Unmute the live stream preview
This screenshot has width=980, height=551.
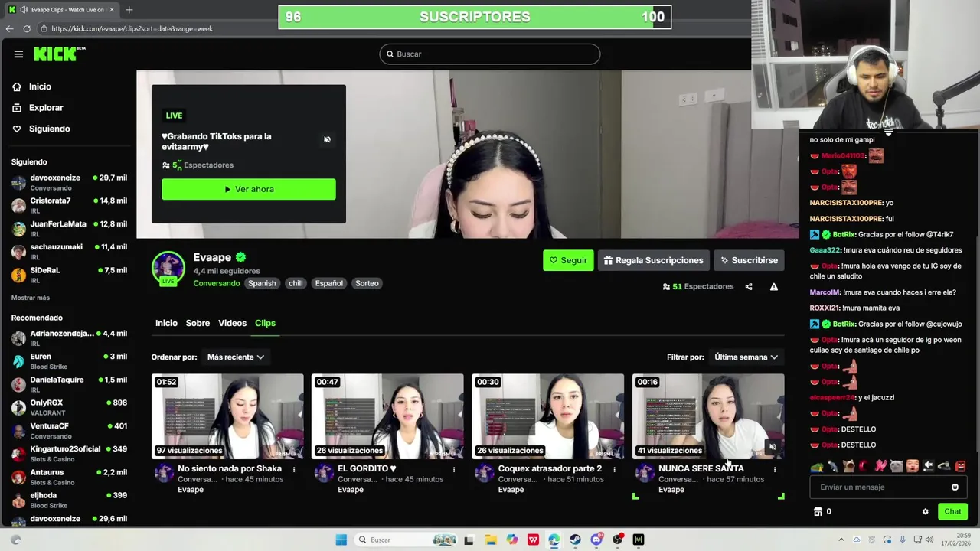coord(327,139)
